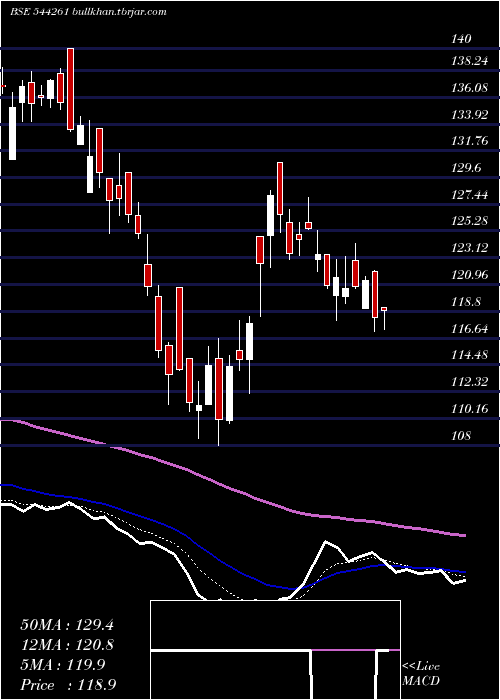Screen dimensions: 500x700
Task: Click the 140 price axis label
Action: click(461, 39)
